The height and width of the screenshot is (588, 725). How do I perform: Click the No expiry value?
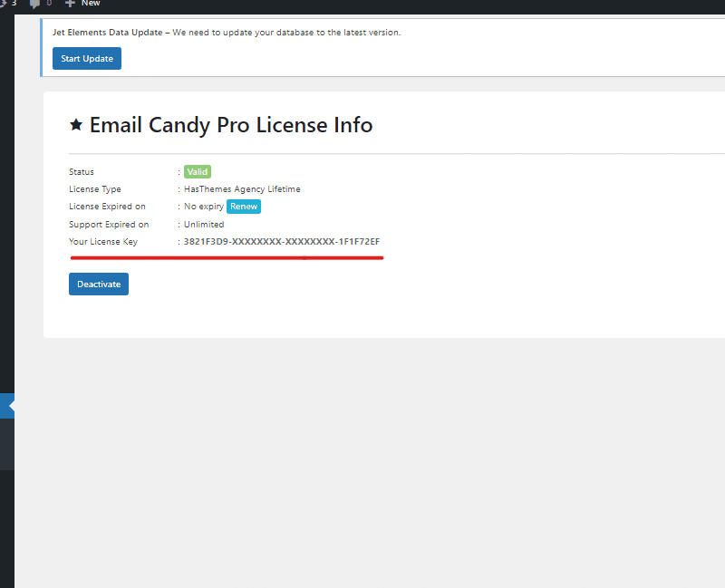204,207
